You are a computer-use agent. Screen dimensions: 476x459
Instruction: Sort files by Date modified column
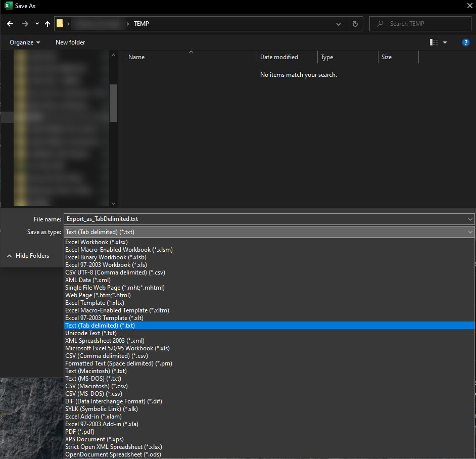[x=279, y=57]
